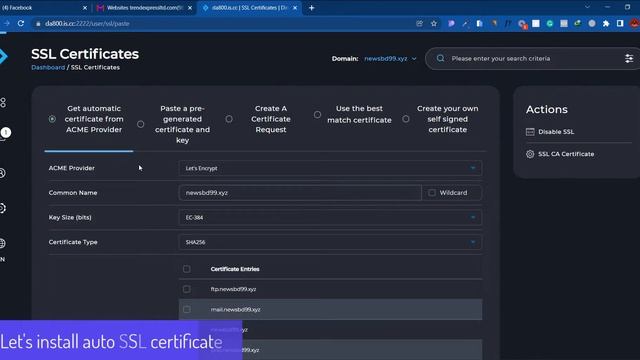640x360 pixels.
Task: Open the Key Size (bits) dropdown
Action: [330, 218]
